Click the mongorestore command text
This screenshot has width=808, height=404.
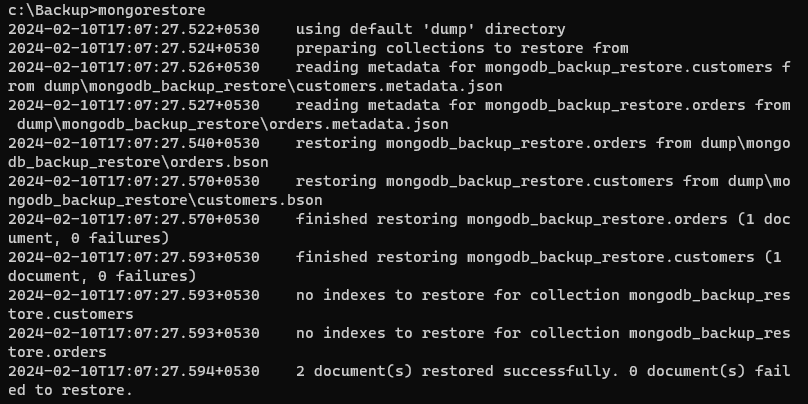152,10
